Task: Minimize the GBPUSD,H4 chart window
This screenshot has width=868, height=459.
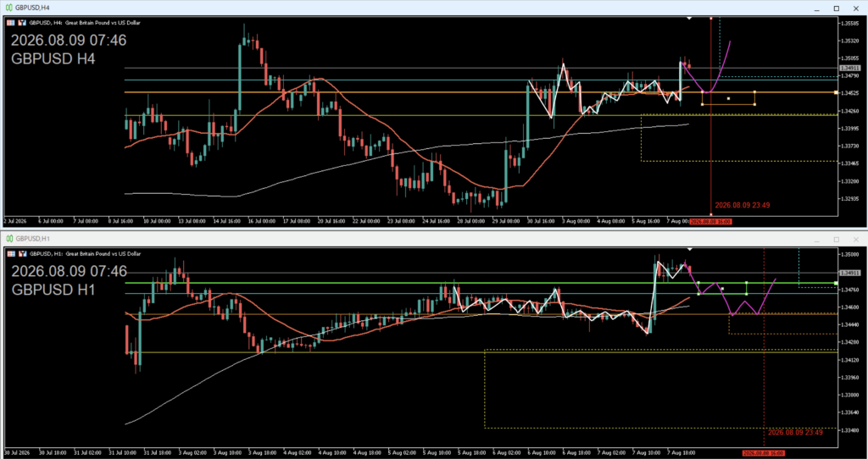Action: pyautogui.click(x=816, y=8)
